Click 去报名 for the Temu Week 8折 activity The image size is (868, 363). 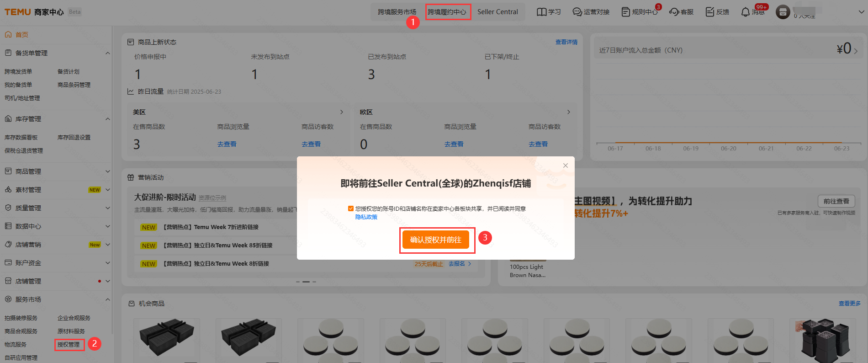[460, 264]
